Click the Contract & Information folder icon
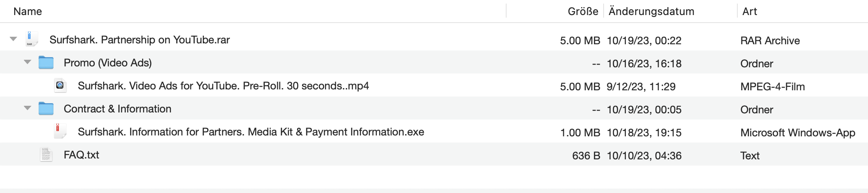 [x=46, y=108]
